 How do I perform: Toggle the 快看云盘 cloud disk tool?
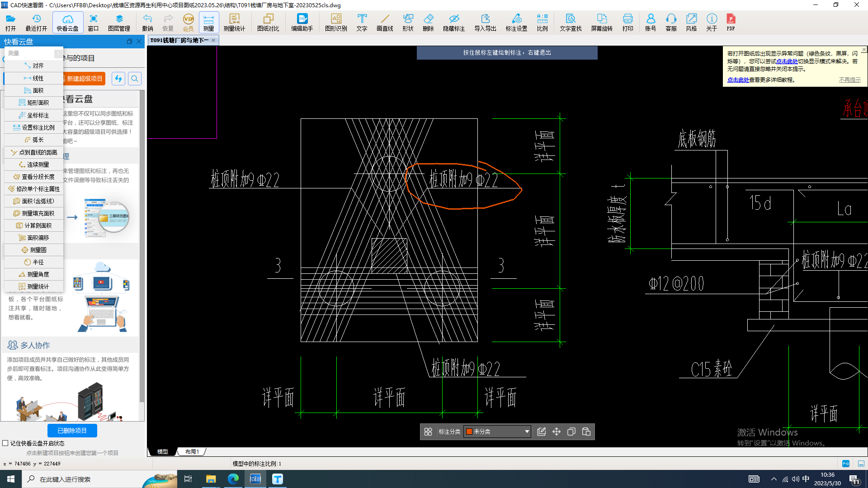(x=67, y=22)
